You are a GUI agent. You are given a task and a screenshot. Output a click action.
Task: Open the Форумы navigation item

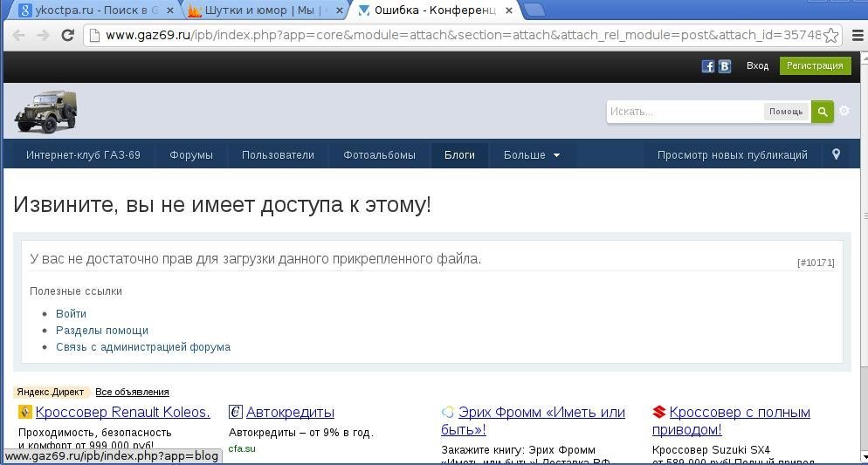click(x=191, y=155)
